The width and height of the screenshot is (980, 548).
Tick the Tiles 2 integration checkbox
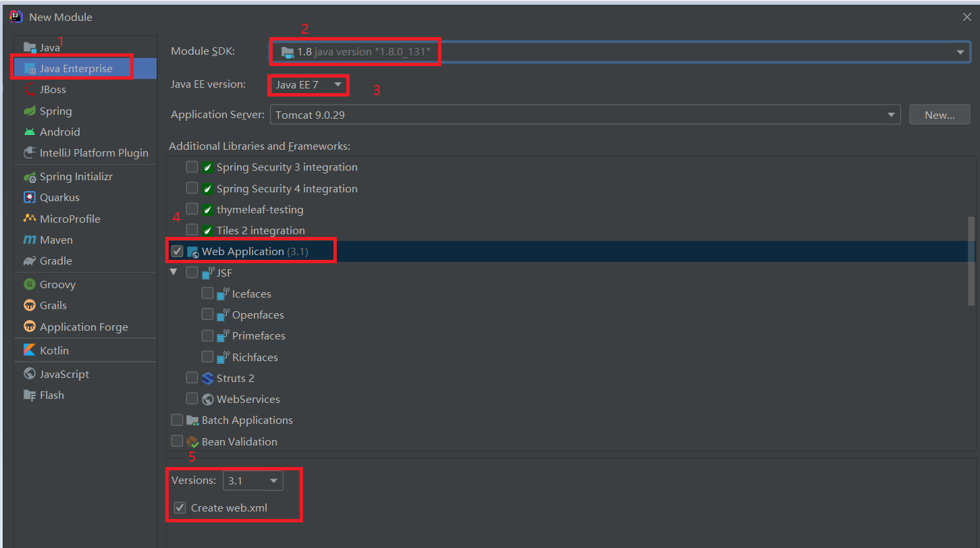click(x=192, y=230)
